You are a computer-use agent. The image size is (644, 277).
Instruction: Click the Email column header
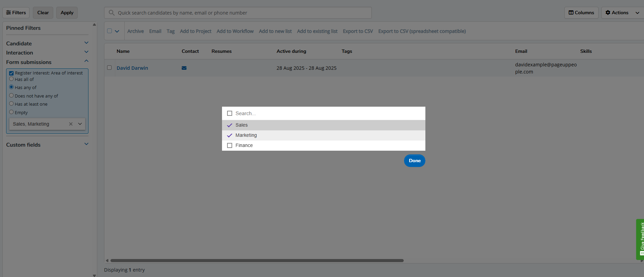pyautogui.click(x=521, y=51)
